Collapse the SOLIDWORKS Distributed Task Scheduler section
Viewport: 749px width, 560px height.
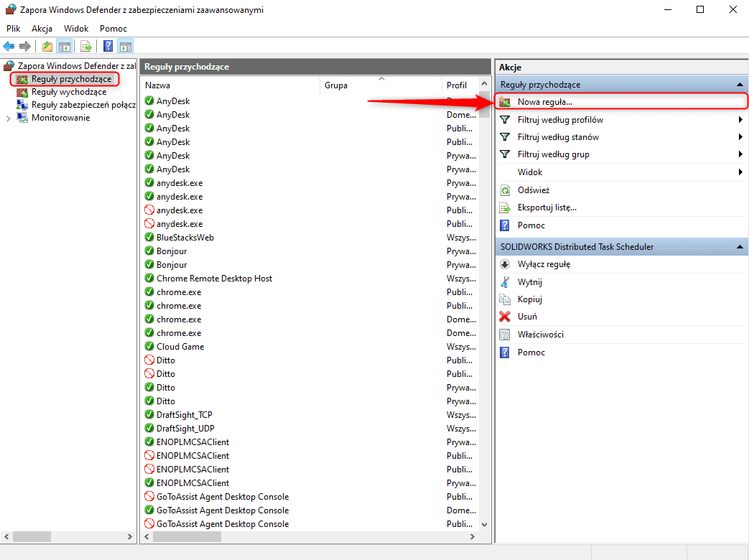click(x=740, y=247)
